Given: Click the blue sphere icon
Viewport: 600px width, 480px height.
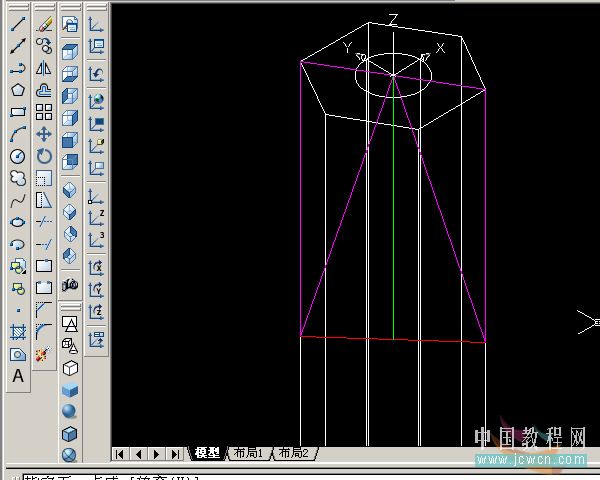Looking at the screenshot, I should click(70, 412).
